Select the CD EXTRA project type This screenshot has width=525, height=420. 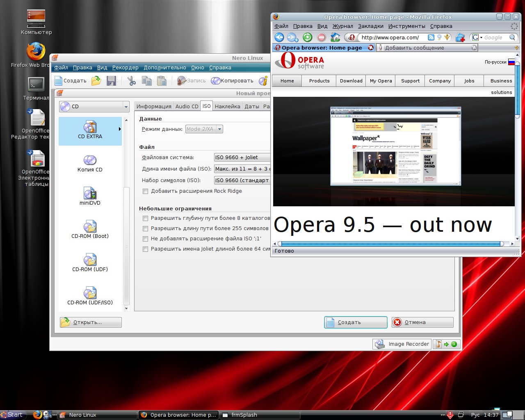tap(90, 131)
